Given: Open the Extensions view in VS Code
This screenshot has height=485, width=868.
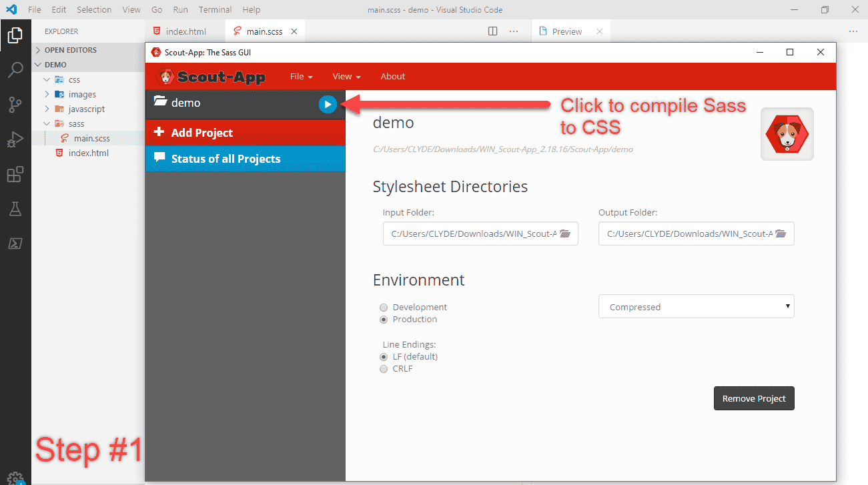Looking at the screenshot, I should tap(15, 175).
